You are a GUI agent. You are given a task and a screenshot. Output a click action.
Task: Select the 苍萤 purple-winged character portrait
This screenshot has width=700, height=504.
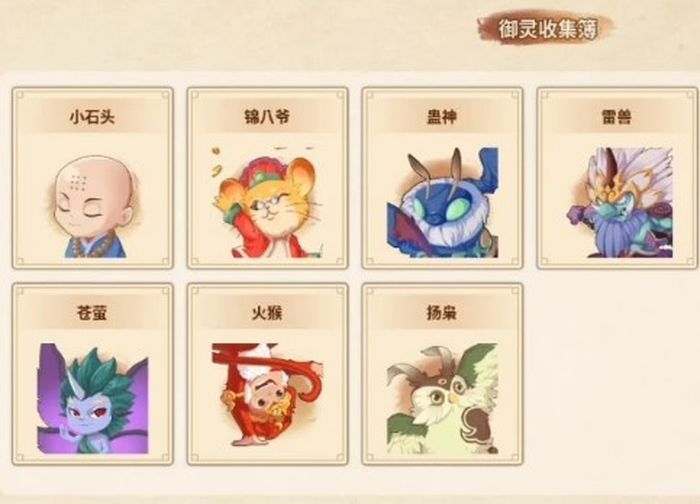point(92,398)
